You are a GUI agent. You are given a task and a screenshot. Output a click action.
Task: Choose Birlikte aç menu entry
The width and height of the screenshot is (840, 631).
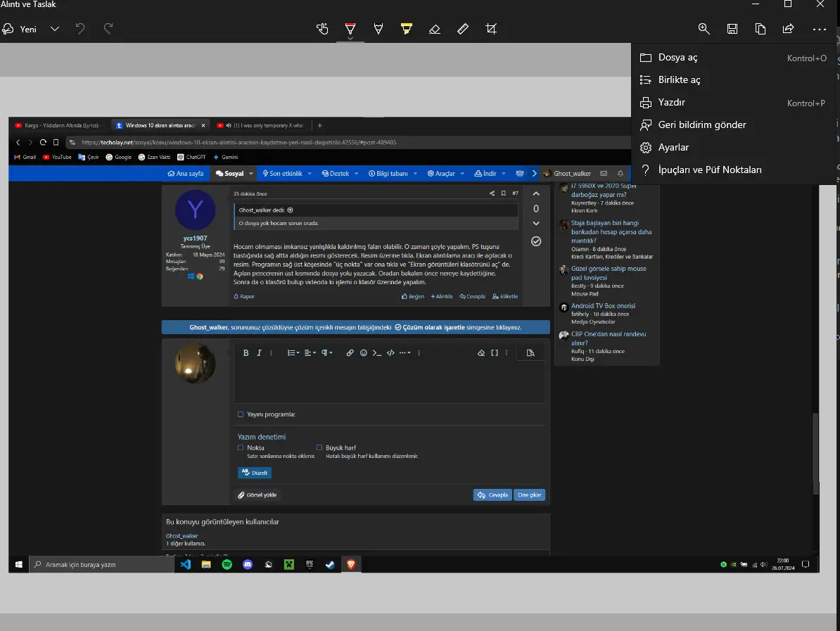(x=734, y=79)
